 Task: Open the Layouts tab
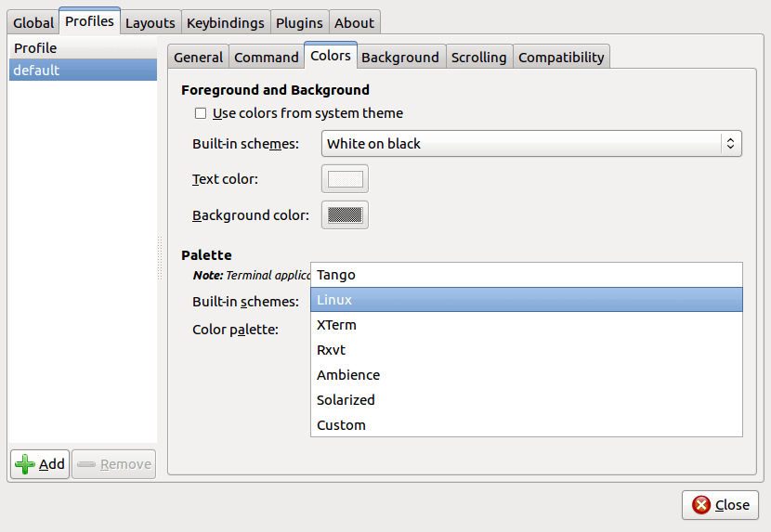(150, 22)
